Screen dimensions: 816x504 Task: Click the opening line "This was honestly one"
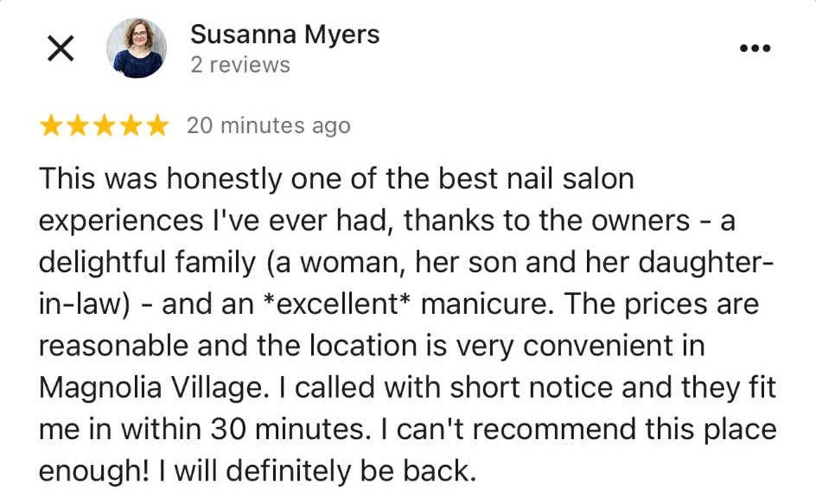(191, 179)
